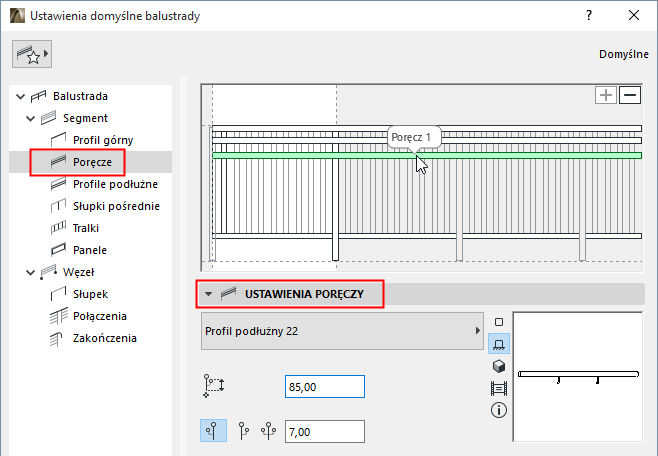
Task: Show preview picture film-strip icon
Action: coord(499,388)
